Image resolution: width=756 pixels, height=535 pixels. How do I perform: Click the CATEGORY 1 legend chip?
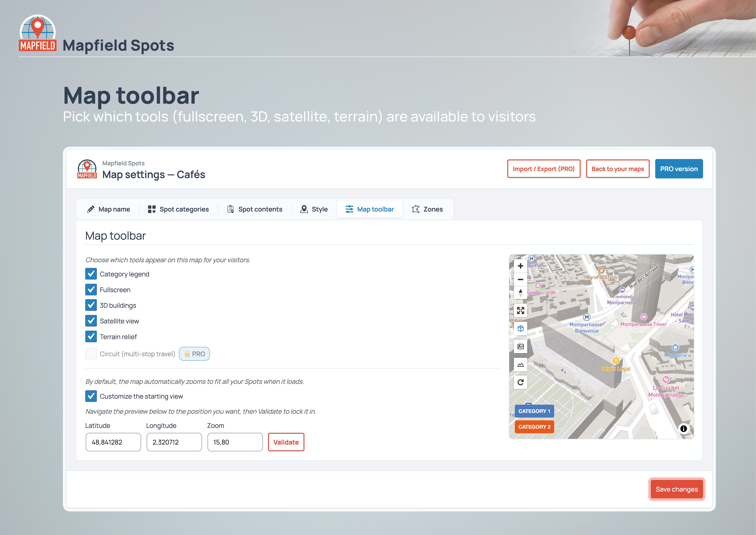[x=534, y=411]
